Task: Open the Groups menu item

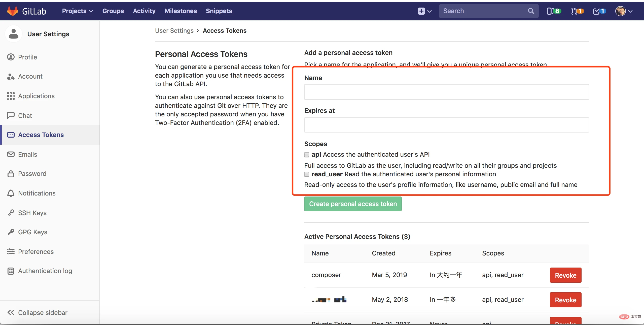Action: click(113, 11)
